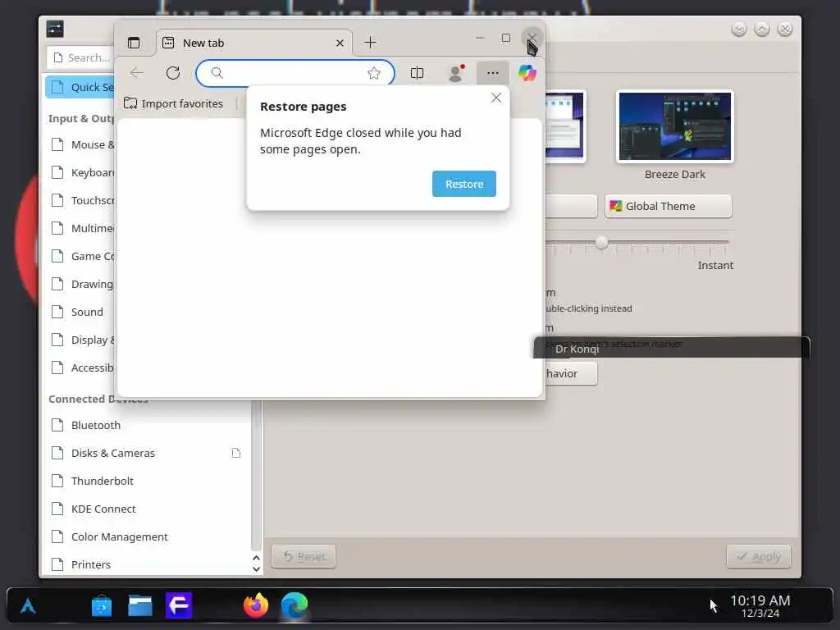Open file manager from taskbar
Image resolution: width=840 pixels, height=630 pixels.
coord(140,606)
